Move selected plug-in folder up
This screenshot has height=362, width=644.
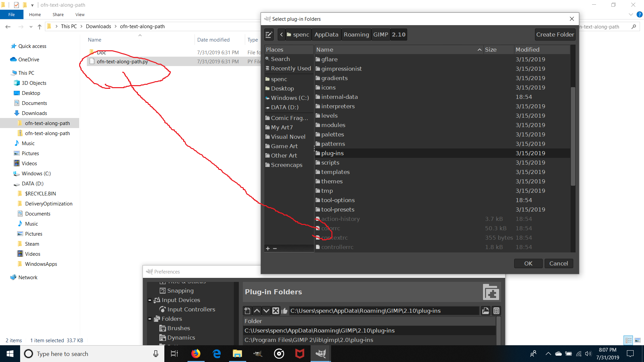pos(257,311)
